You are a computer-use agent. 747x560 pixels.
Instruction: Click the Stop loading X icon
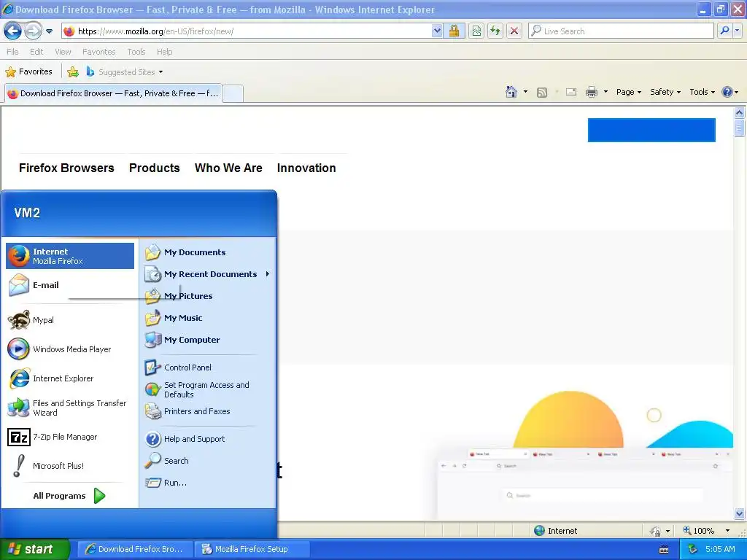(x=514, y=31)
